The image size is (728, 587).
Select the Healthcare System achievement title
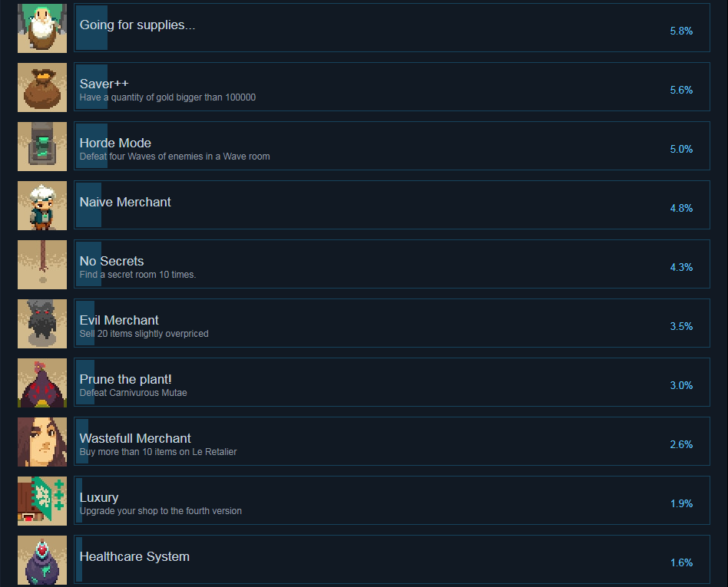pos(134,556)
